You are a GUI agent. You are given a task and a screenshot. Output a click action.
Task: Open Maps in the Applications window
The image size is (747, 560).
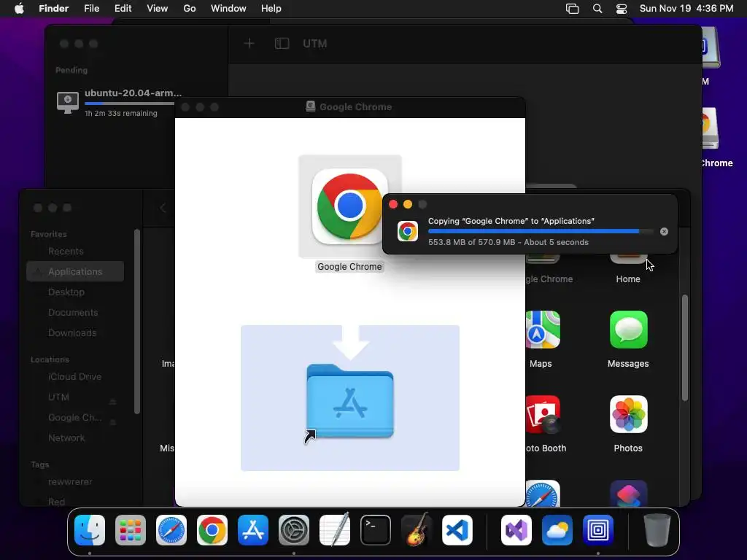click(543, 330)
